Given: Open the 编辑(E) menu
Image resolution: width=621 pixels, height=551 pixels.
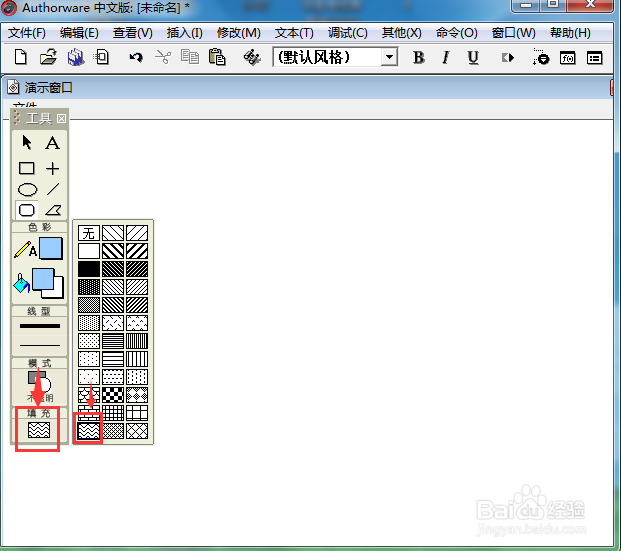Looking at the screenshot, I should (79, 33).
